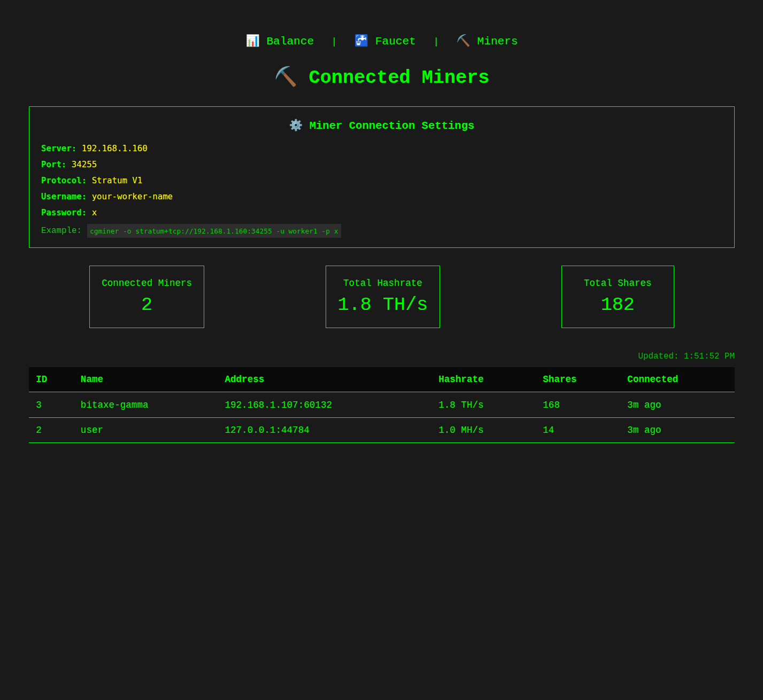Click the Faucet tap icon
This screenshot has width=763, height=700.
click(x=361, y=41)
